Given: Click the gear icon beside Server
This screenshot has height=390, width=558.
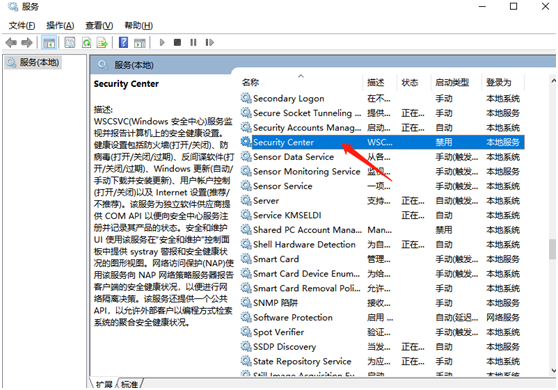Looking at the screenshot, I should click(246, 200).
